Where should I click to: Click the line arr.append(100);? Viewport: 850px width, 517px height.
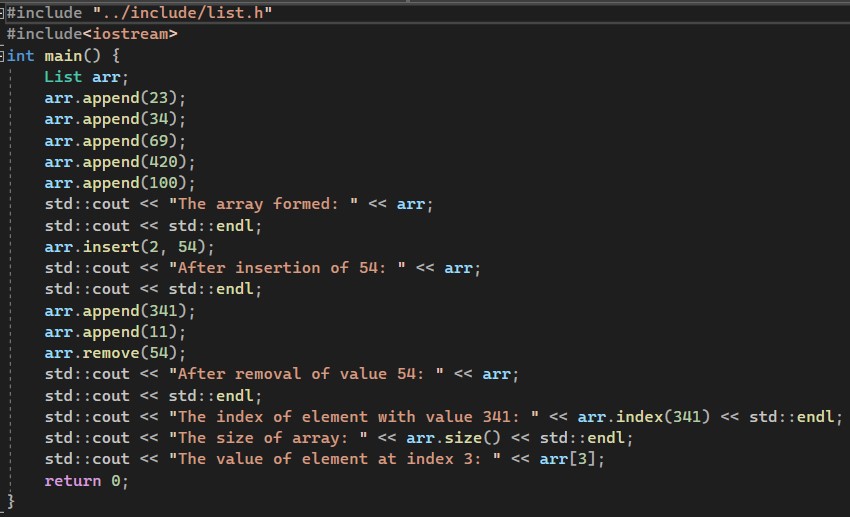[x=120, y=183]
